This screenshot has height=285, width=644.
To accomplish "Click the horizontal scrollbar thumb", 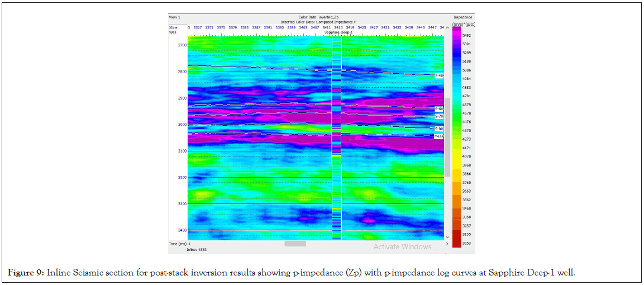I will coord(295,244).
